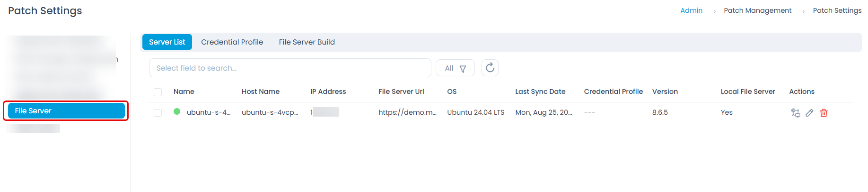The height and width of the screenshot is (192, 868).
Task: Click the search field input
Action: [x=289, y=68]
